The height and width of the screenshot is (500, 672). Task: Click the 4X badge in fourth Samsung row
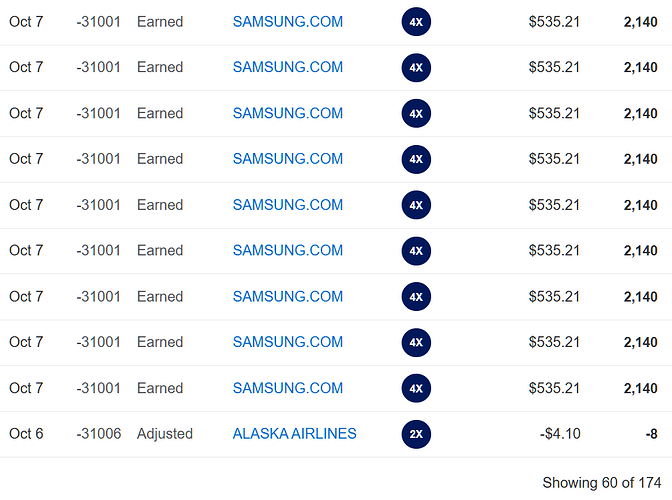point(416,159)
